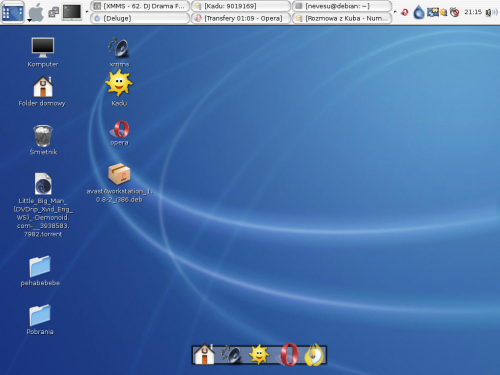Viewport: 500px width, 375px height.
Task: Switch to the Deluge taskbar entry
Action: click(140, 18)
